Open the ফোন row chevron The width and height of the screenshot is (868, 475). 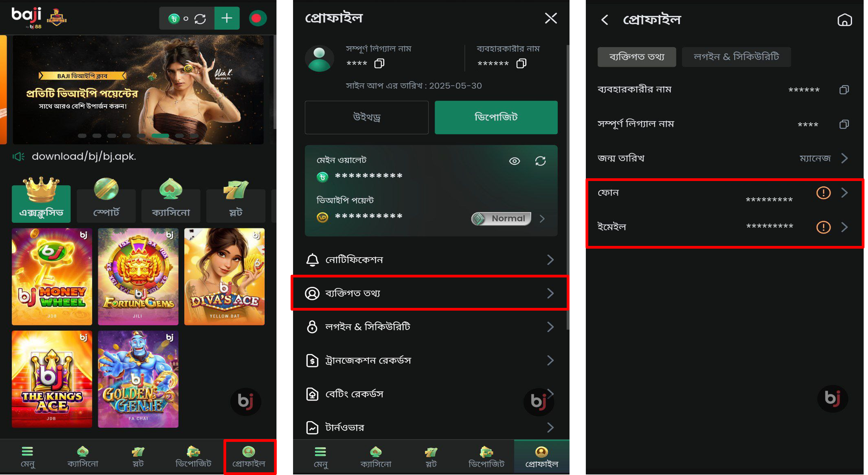coord(844,193)
